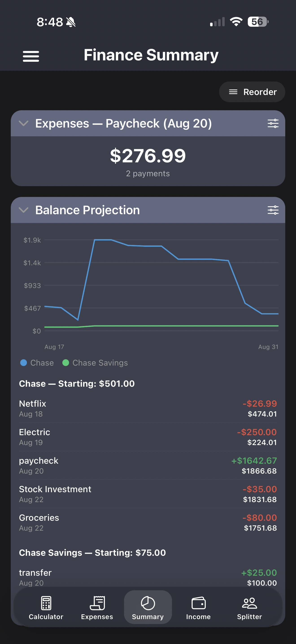Select the Stock Investment row
This screenshot has width=296, height=644.
pos(148,494)
